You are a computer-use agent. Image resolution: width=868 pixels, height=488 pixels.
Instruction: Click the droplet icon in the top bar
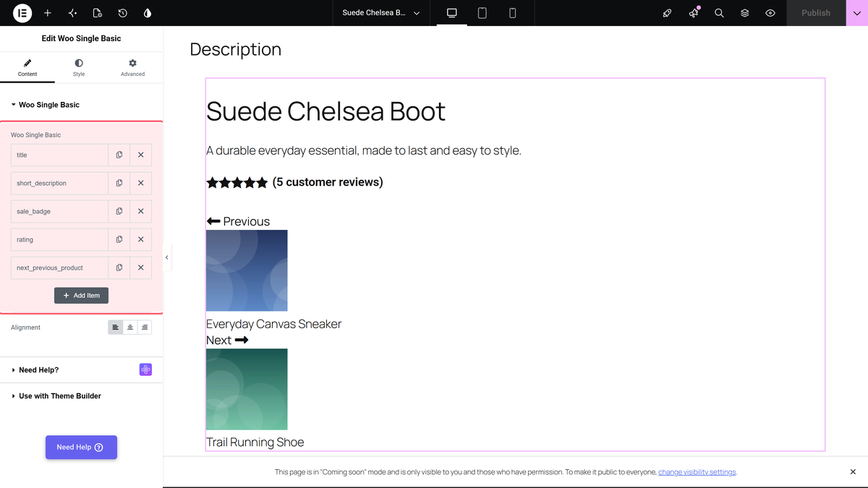click(x=148, y=13)
